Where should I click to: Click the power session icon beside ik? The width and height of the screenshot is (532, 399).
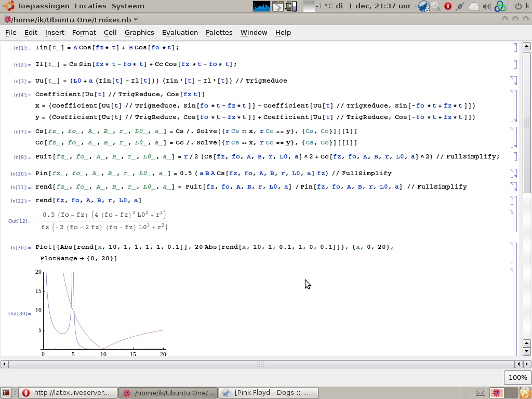(518, 6)
